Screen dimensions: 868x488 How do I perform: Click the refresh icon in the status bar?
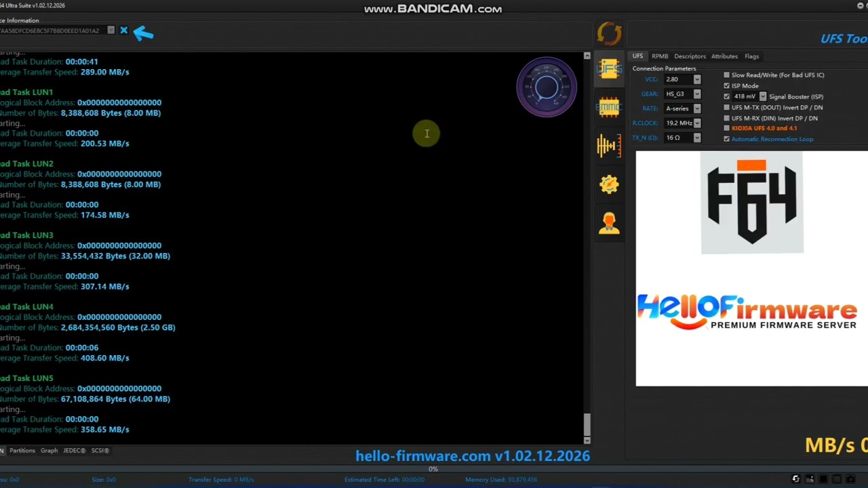(x=795, y=479)
